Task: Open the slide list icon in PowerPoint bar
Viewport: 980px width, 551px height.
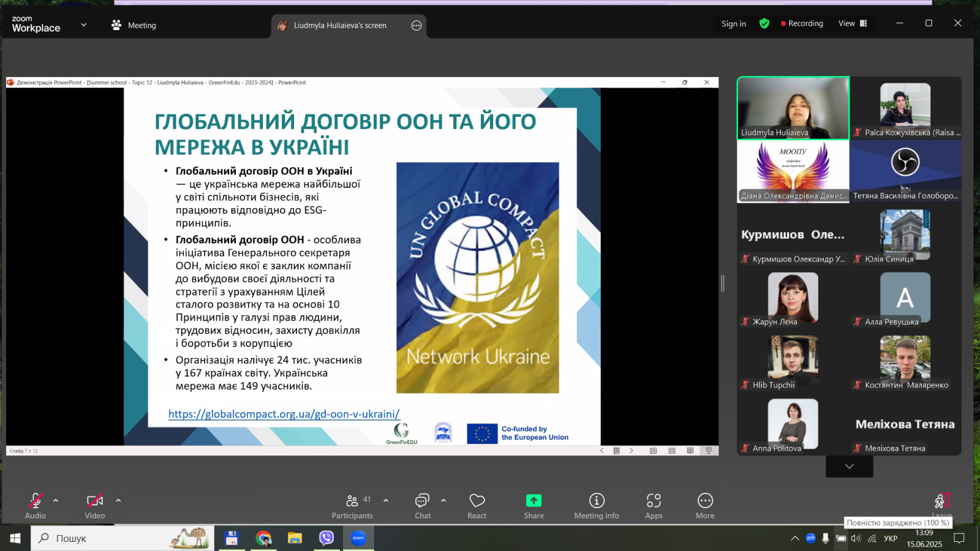Action: pos(617,451)
